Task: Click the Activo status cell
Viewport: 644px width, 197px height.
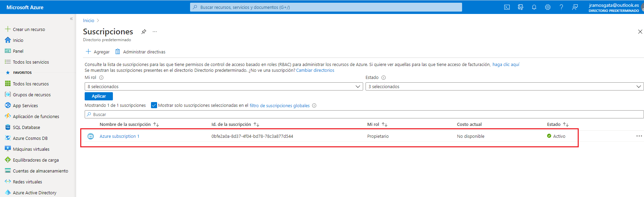Action: (556, 136)
